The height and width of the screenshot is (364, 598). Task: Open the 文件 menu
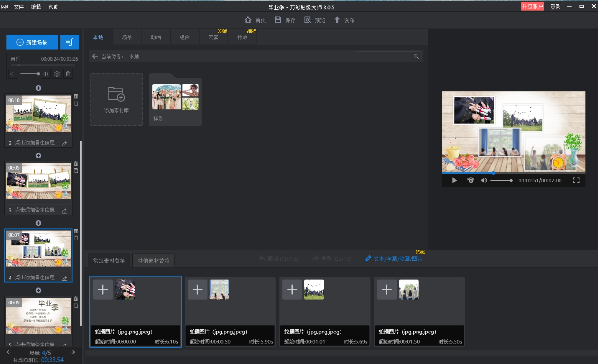[19, 7]
